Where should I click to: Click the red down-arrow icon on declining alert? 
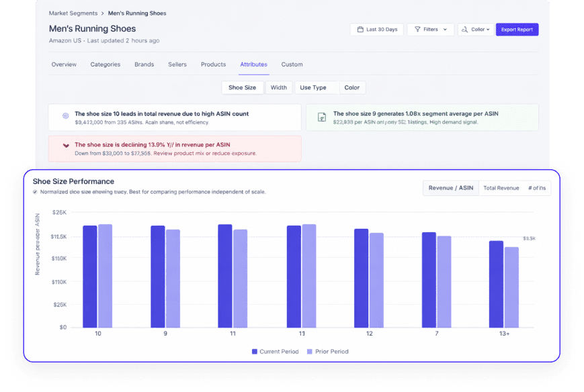tap(65, 145)
